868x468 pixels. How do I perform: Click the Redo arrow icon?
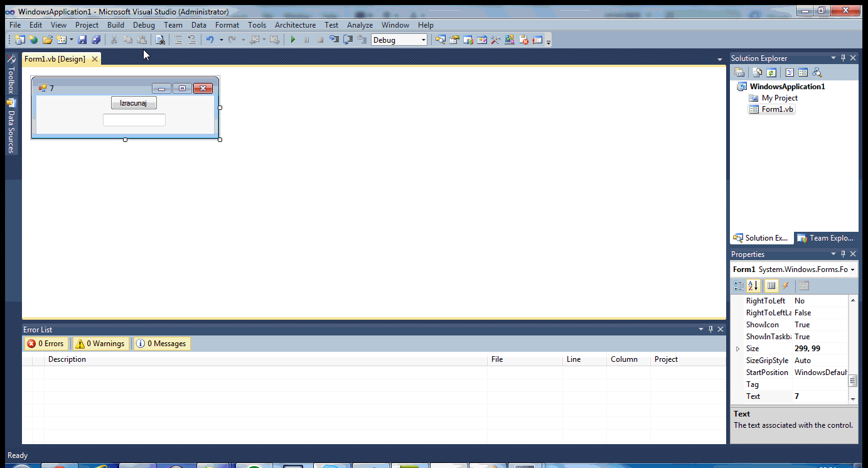click(x=232, y=40)
